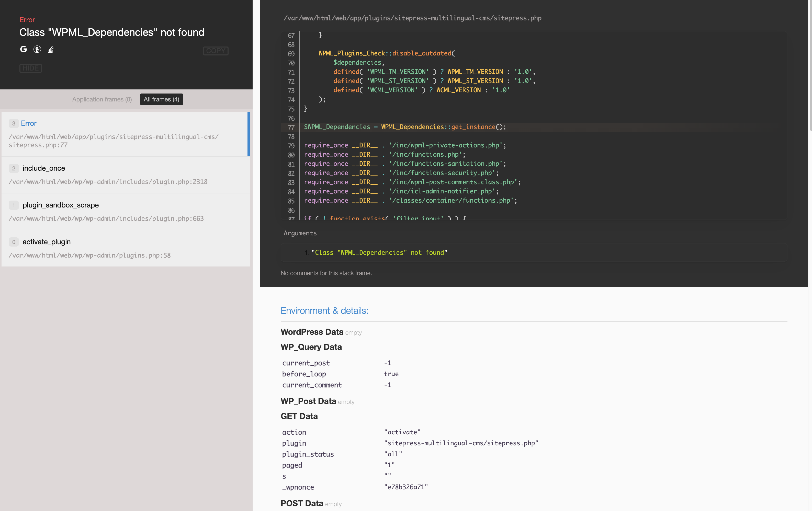Select stack frame 3 Error

tap(126, 134)
